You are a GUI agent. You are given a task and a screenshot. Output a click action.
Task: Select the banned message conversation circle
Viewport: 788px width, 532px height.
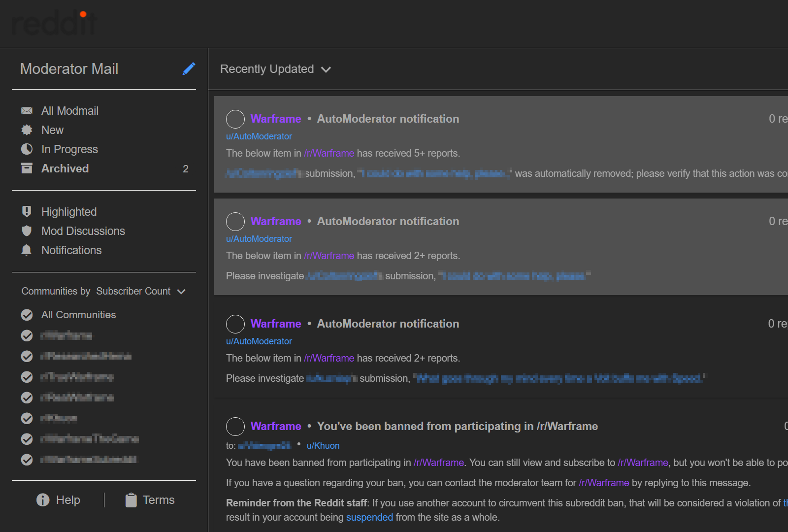(235, 427)
